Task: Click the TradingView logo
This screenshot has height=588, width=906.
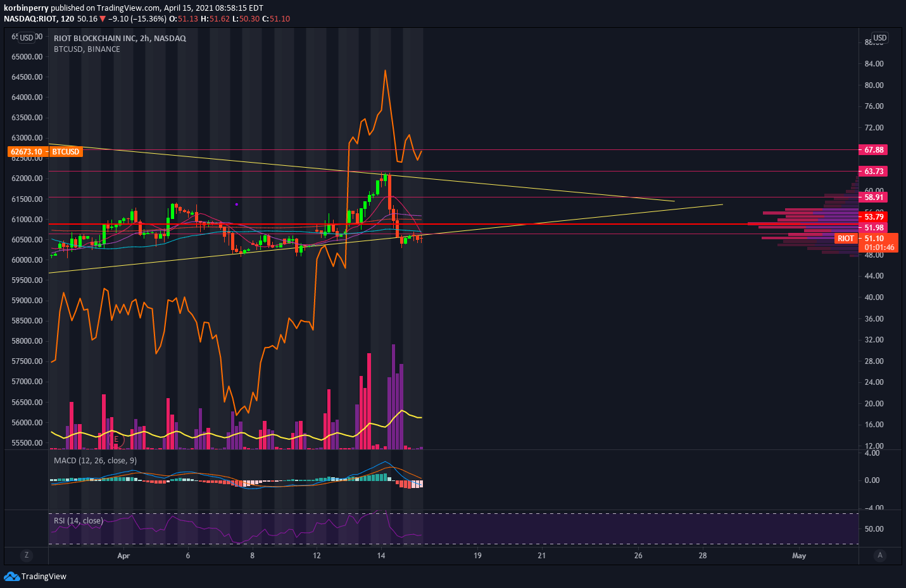Action: [35, 576]
